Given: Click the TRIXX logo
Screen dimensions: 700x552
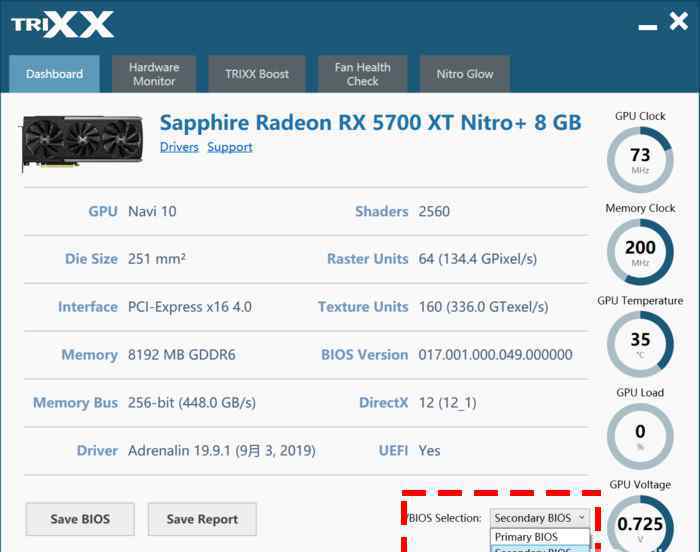Looking at the screenshot, I should pos(62,24).
